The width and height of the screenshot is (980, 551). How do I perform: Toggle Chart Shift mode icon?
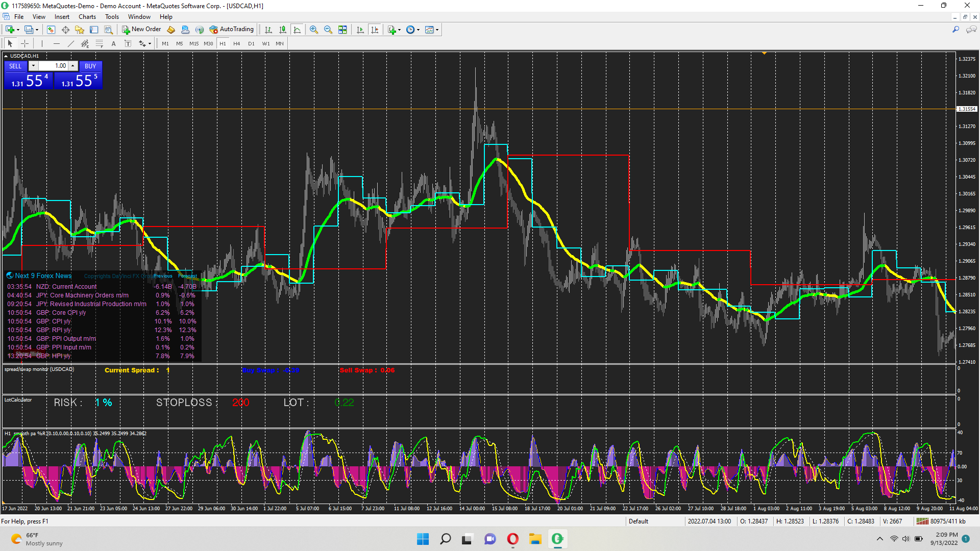[x=375, y=30]
